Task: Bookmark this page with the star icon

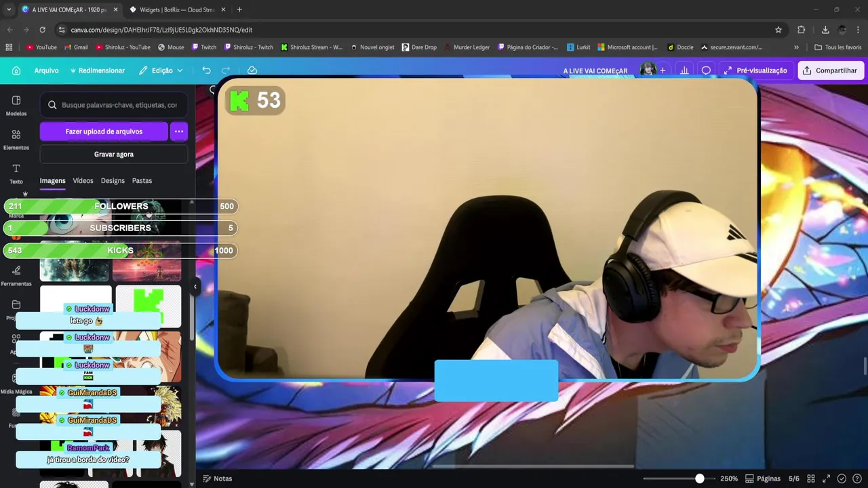Action: click(x=778, y=30)
